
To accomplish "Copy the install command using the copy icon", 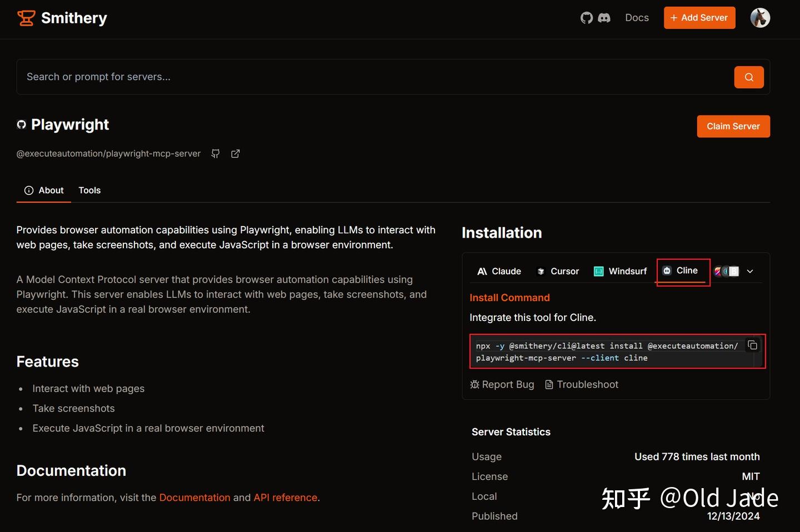I will coord(753,345).
